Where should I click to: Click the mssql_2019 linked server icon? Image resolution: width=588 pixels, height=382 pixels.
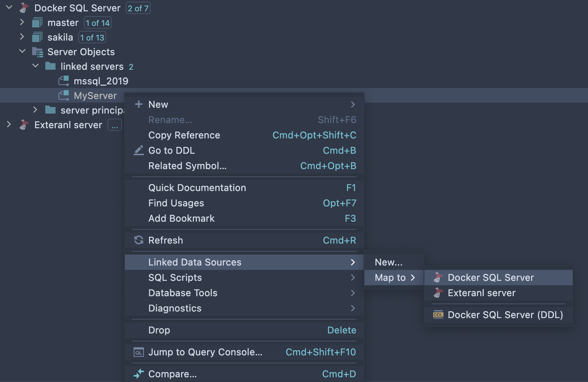coord(64,81)
